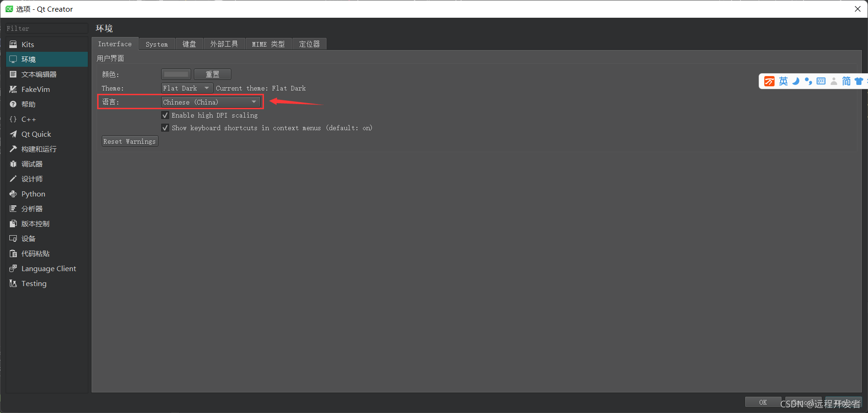Toggle punctuation mode in IME bar
The image size is (868, 413).
(808, 81)
